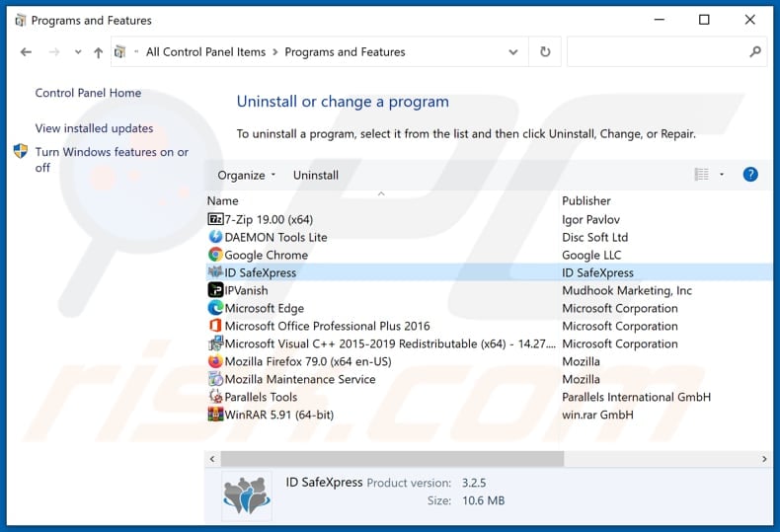Viewport: 780px width, 532px height.
Task: Open recent locations dropdown arrow
Action: pos(78,51)
